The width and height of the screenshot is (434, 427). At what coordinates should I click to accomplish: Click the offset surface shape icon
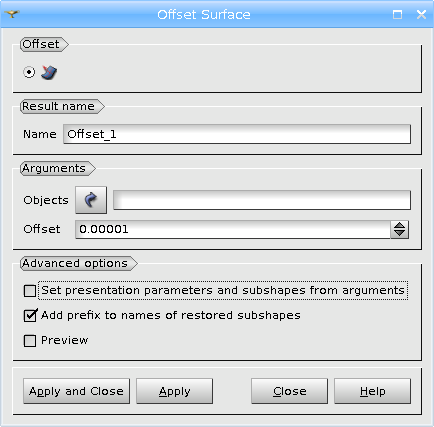(x=49, y=72)
